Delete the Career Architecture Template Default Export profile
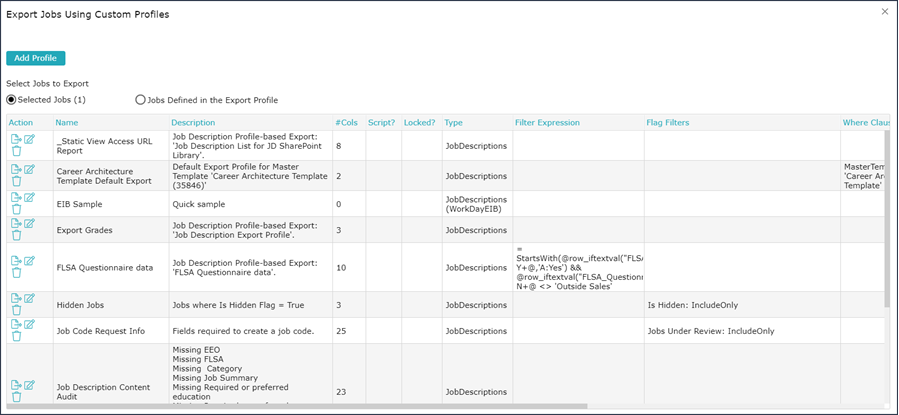 (16, 182)
